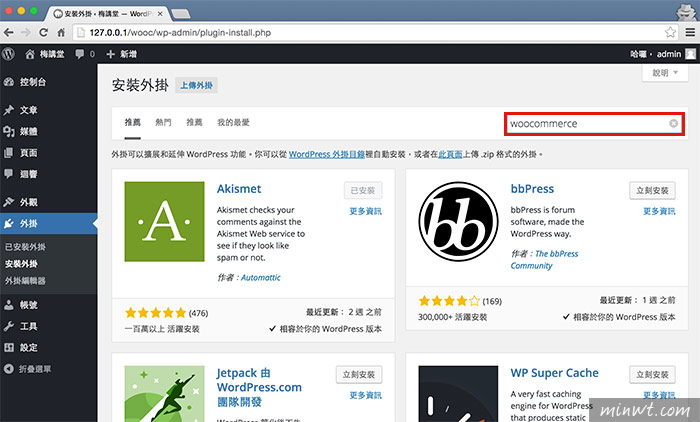Click the 上傳外掛 upload button
Screen dimensions: 700x422
[196, 85]
